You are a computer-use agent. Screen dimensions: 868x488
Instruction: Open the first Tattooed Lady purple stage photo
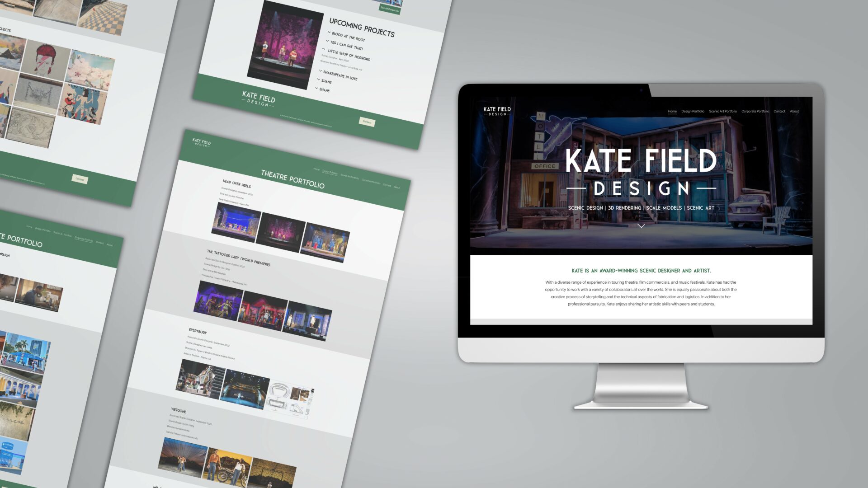click(218, 300)
